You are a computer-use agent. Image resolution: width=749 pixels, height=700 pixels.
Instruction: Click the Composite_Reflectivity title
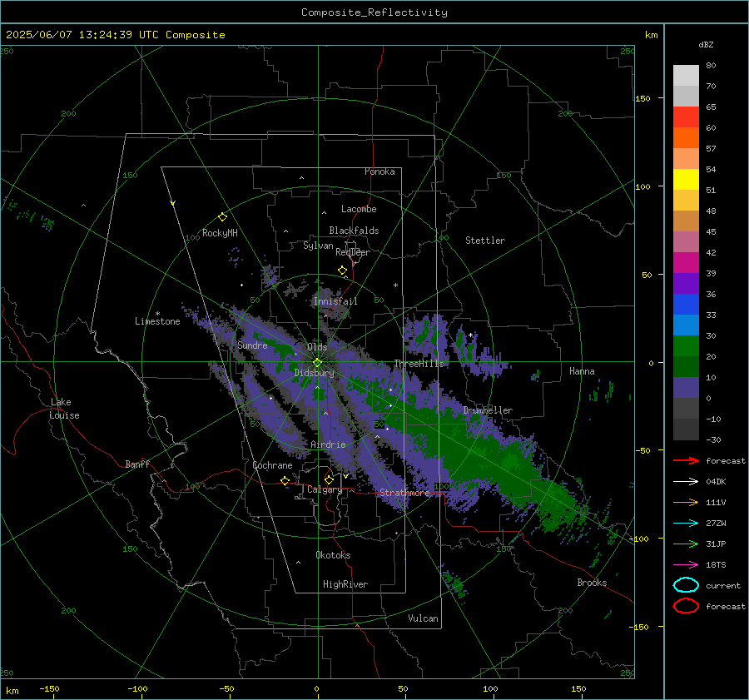[374, 12]
